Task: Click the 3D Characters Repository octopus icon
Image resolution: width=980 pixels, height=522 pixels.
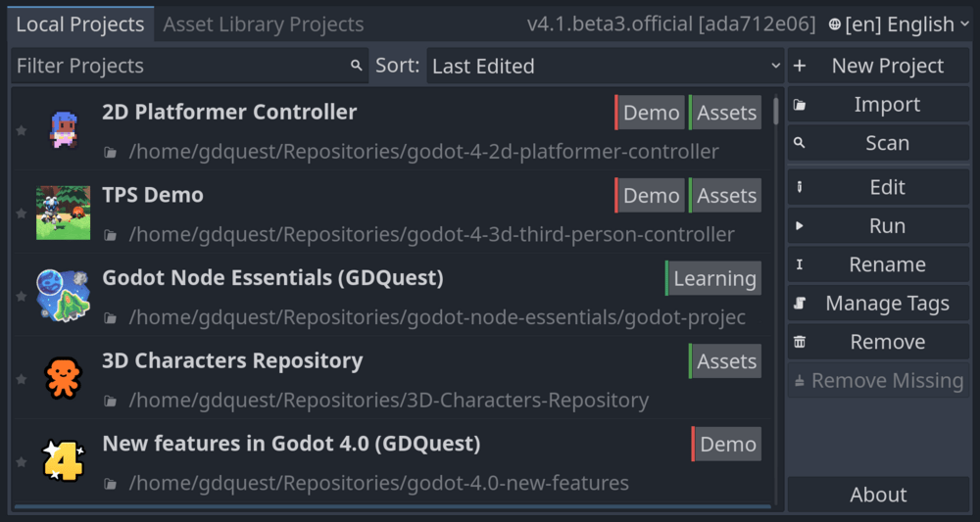Action: coord(63,378)
